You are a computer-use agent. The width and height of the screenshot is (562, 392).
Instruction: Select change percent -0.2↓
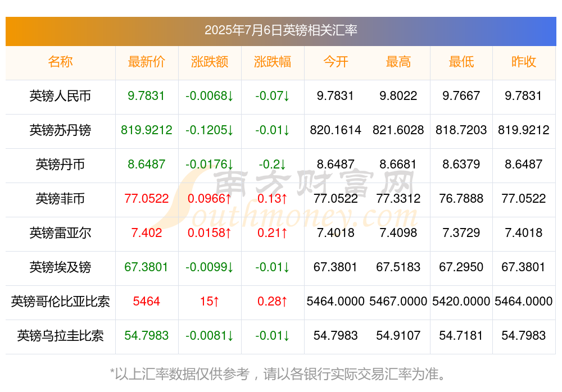[x=273, y=164]
